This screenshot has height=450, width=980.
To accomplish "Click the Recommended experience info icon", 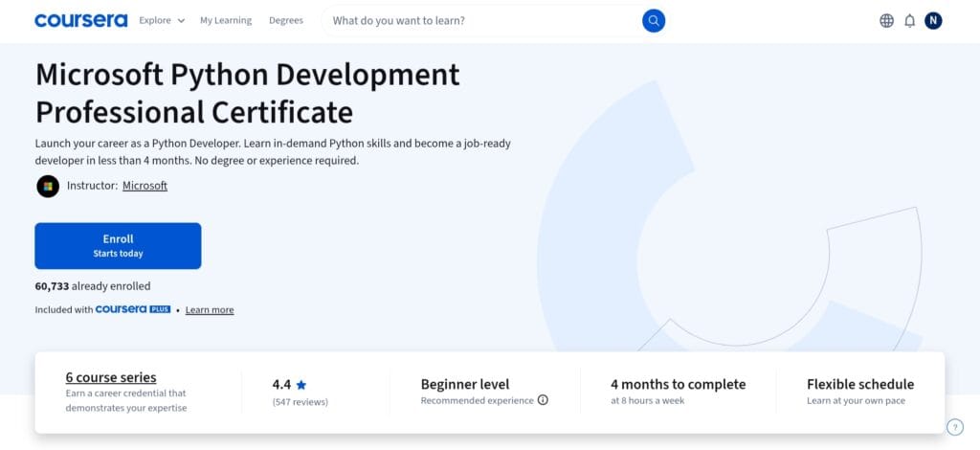I will [543, 400].
